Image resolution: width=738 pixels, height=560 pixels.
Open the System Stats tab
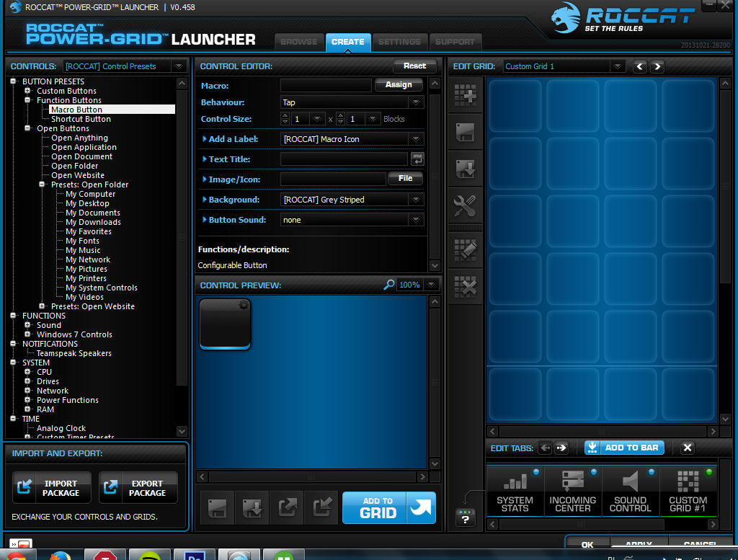pos(515,492)
